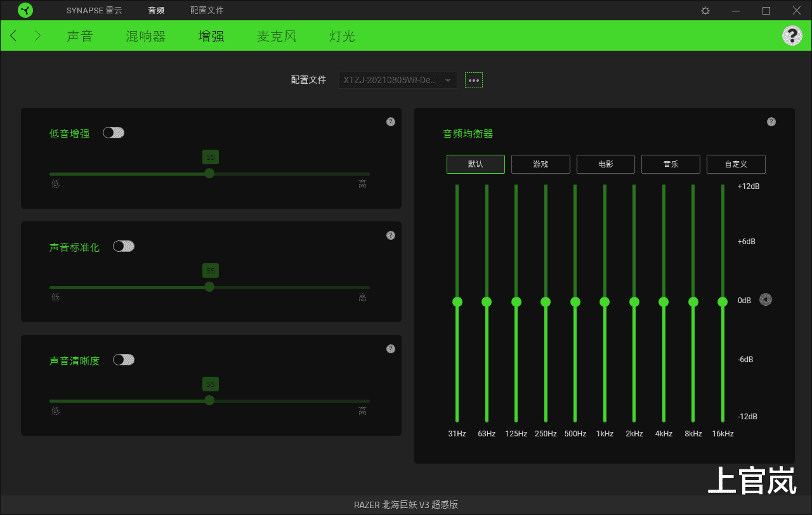Toggle the 声音清晰度 switch

tap(124, 360)
